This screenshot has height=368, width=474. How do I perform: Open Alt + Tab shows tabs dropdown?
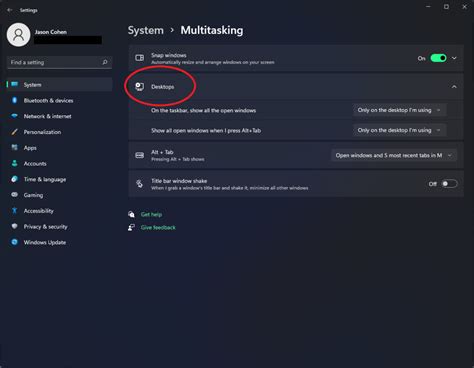[394, 155]
